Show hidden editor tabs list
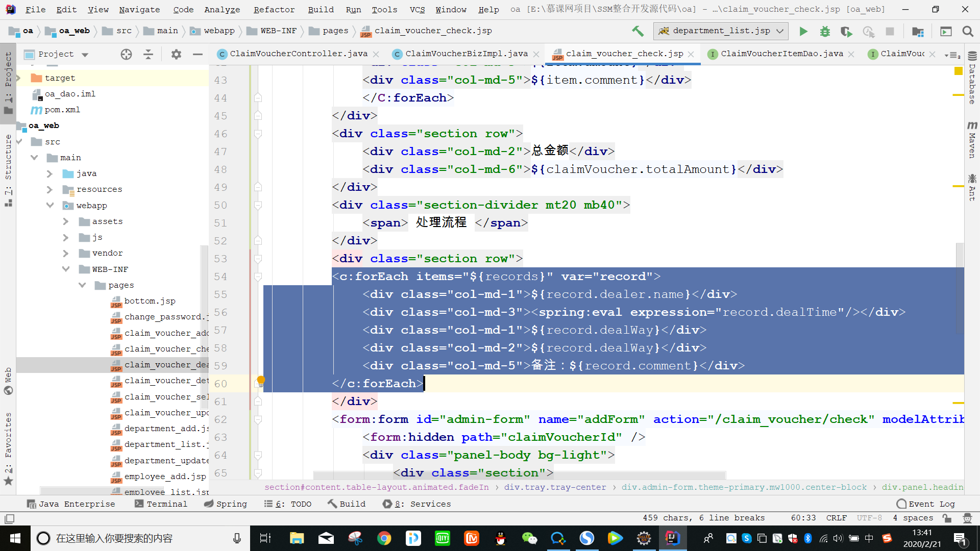 tap(952, 55)
